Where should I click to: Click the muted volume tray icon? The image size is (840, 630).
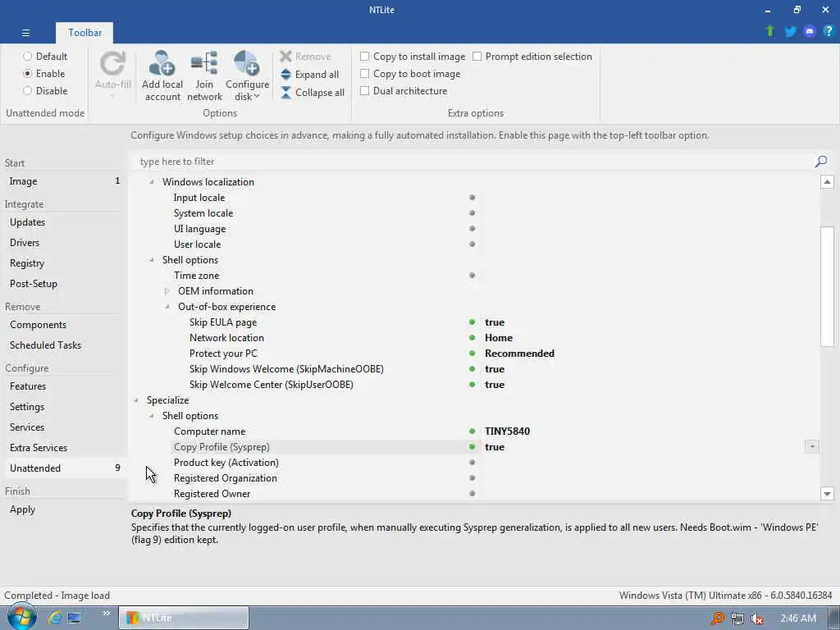click(756, 619)
